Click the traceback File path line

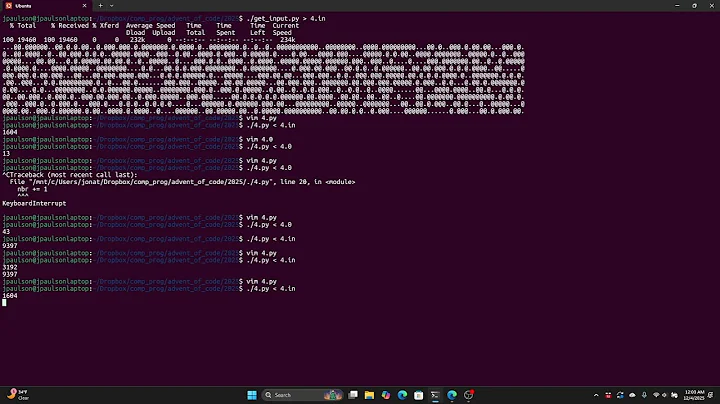coord(182,182)
